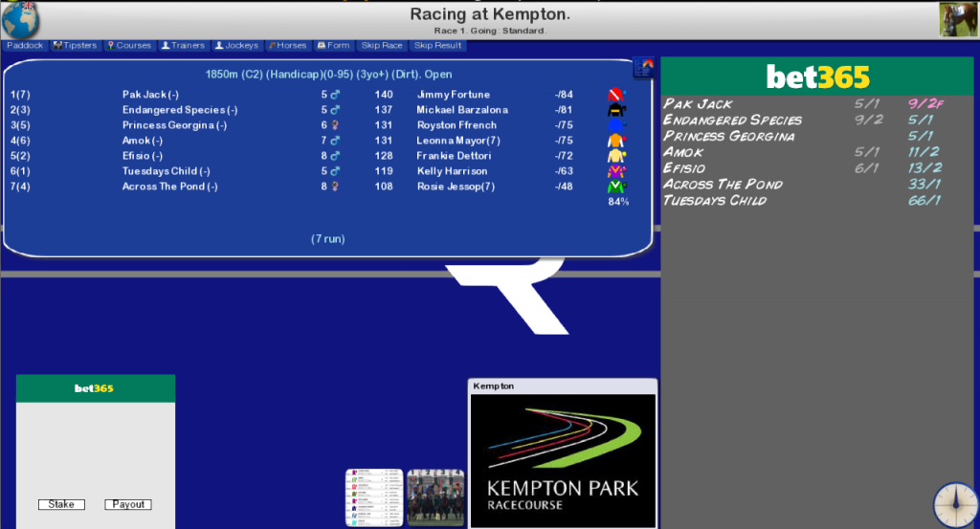The width and height of the screenshot is (980, 529).
Task: Click Across The Pond's 33/1 odds
Action: coord(925,185)
